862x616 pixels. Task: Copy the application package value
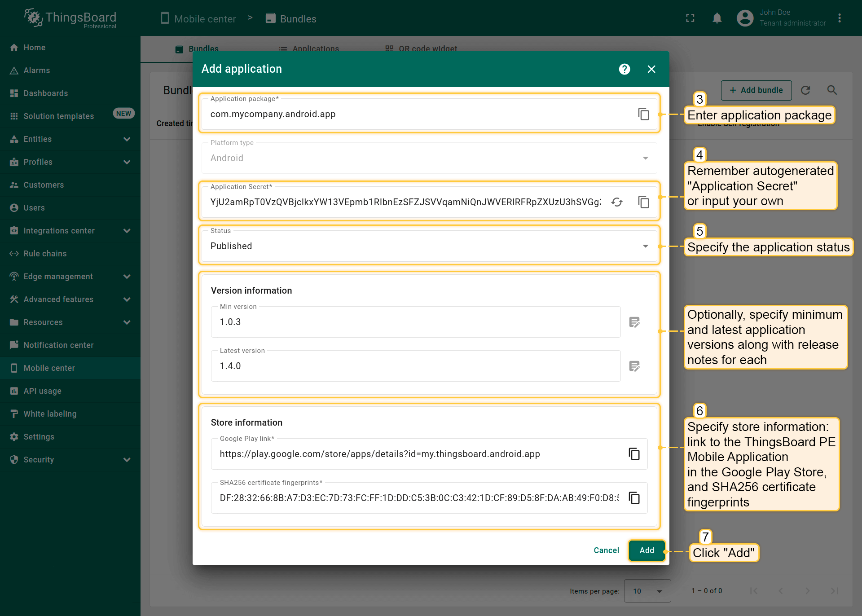(x=643, y=114)
